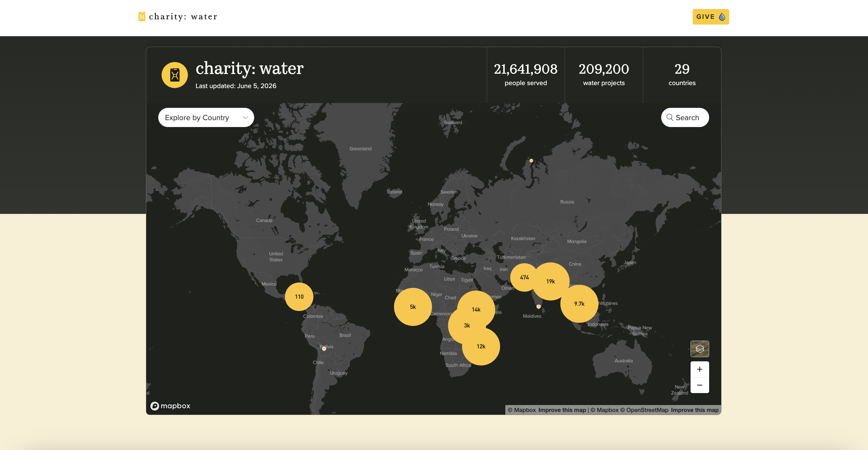Screen dimensions: 868x450
Task: Click the 21,641,908 people served stat
Action: pos(526,75)
